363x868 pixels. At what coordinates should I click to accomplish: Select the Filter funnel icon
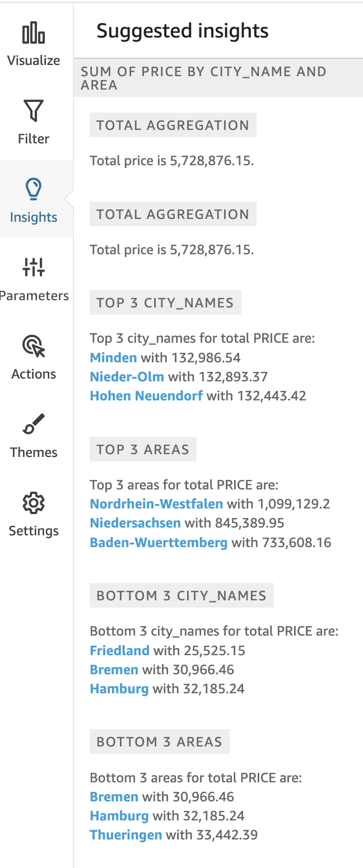click(34, 111)
